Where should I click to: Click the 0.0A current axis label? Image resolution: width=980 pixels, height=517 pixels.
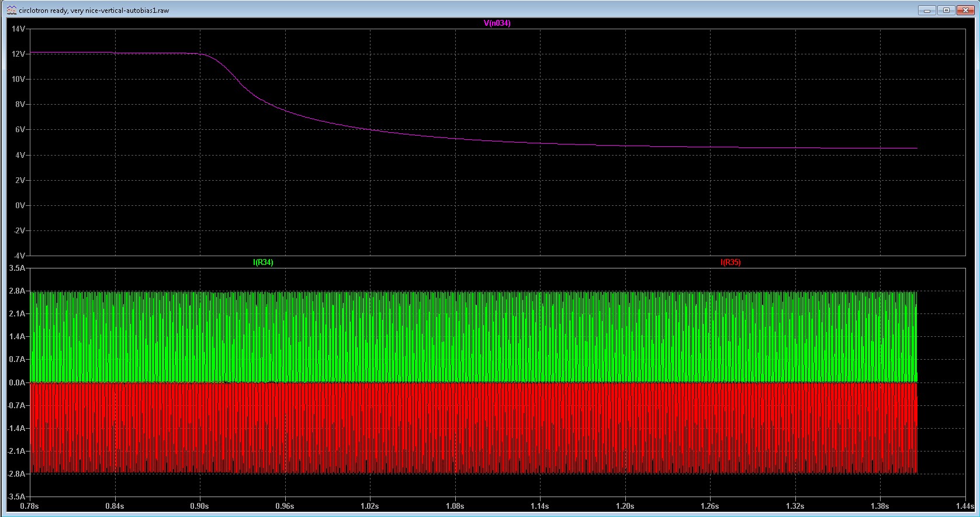18,382
